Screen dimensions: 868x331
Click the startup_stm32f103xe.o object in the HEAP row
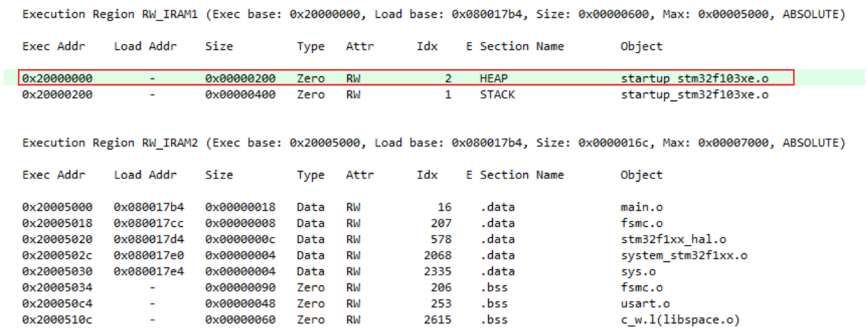pos(694,78)
